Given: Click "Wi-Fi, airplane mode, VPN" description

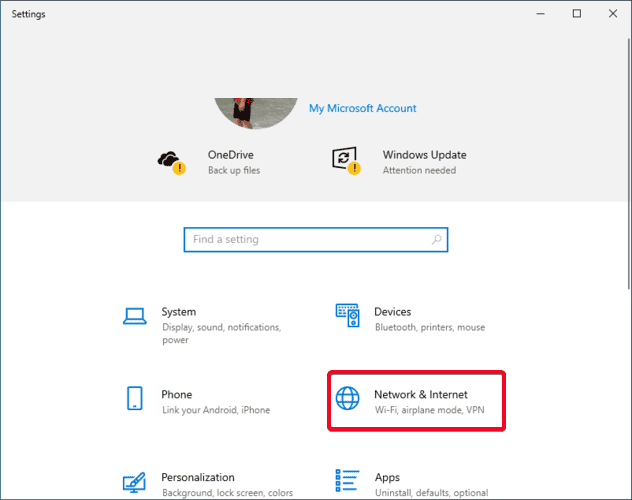Looking at the screenshot, I should pos(429,410).
